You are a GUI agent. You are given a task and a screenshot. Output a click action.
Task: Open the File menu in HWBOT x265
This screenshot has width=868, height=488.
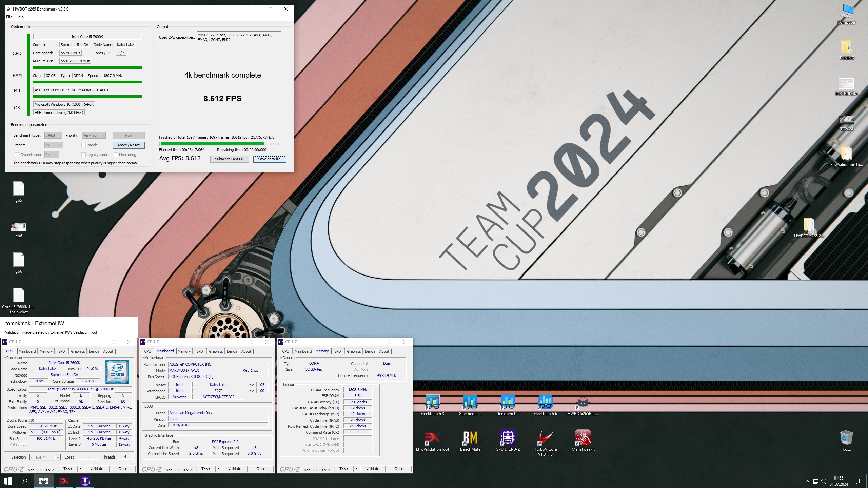[9, 17]
